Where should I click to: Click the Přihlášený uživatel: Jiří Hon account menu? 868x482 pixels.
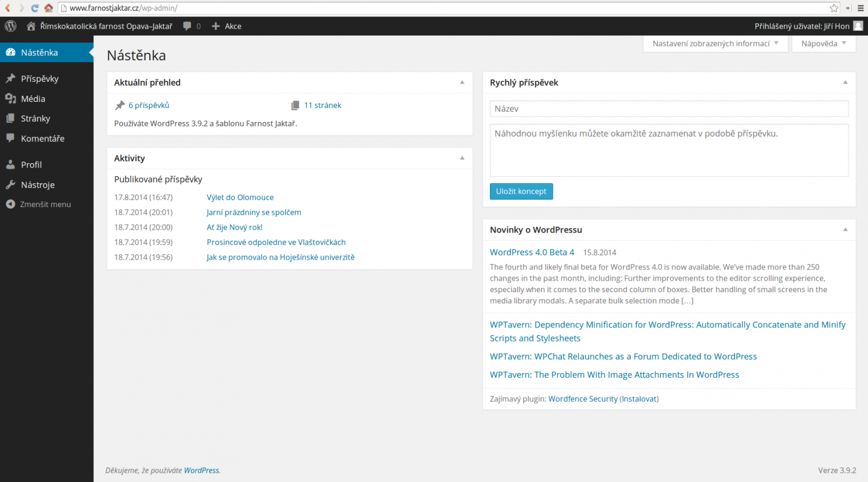pos(808,26)
